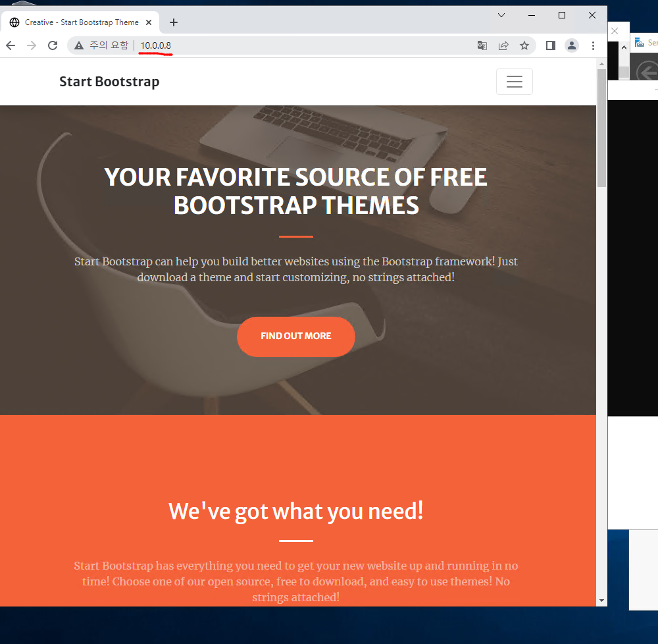Click the page scrollbar down arrow
Screen dimensions: 658x644
tap(602, 601)
